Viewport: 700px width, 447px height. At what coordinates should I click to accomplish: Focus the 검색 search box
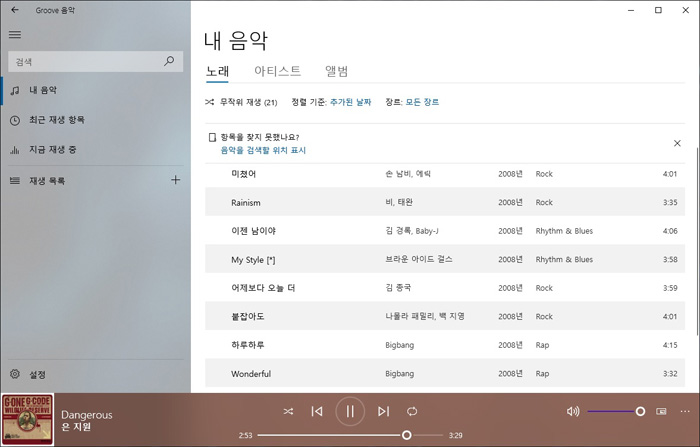[96, 62]
